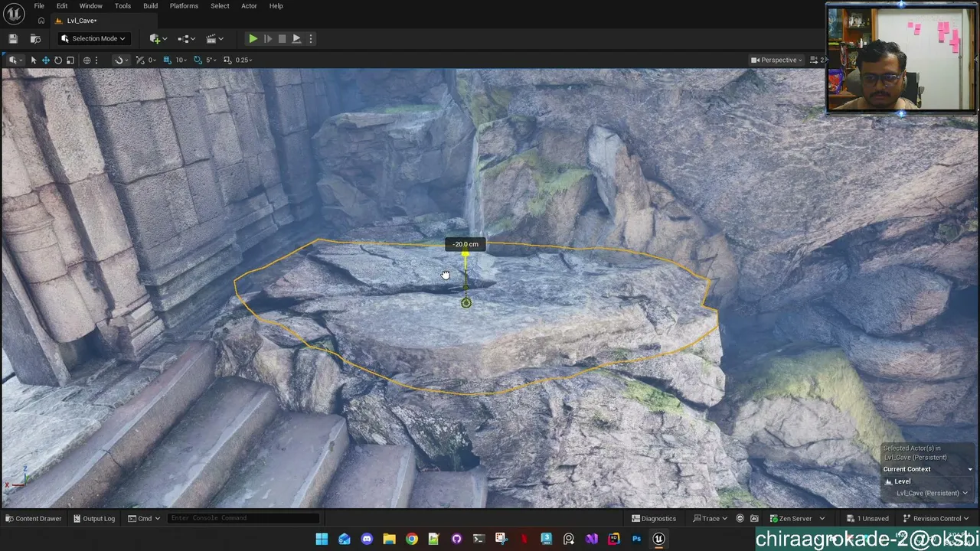Open the Help menu
The width and height of the screenshot is (980, 551).
(x=276, y=6)
